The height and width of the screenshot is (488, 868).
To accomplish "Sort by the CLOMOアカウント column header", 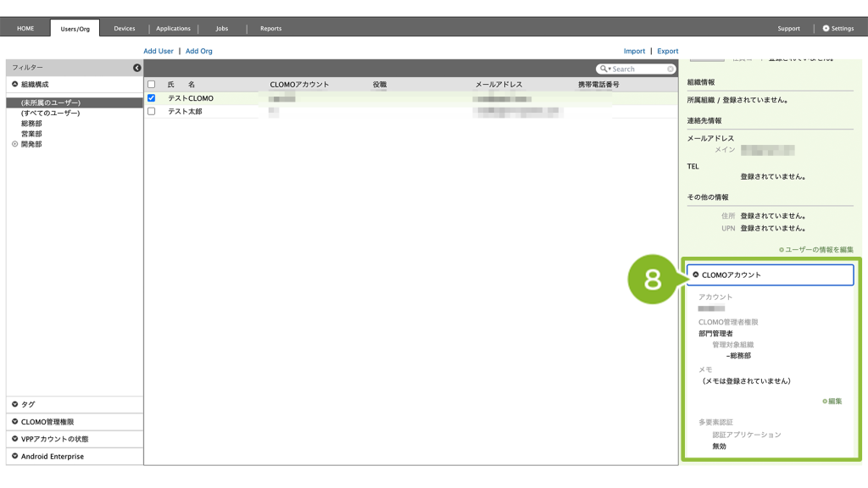I will point(299,85).
